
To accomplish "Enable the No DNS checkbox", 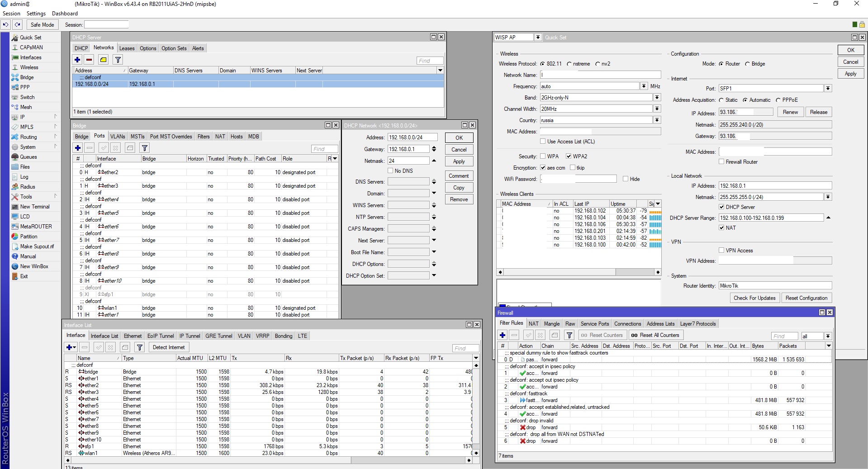I will coord(390,171).
